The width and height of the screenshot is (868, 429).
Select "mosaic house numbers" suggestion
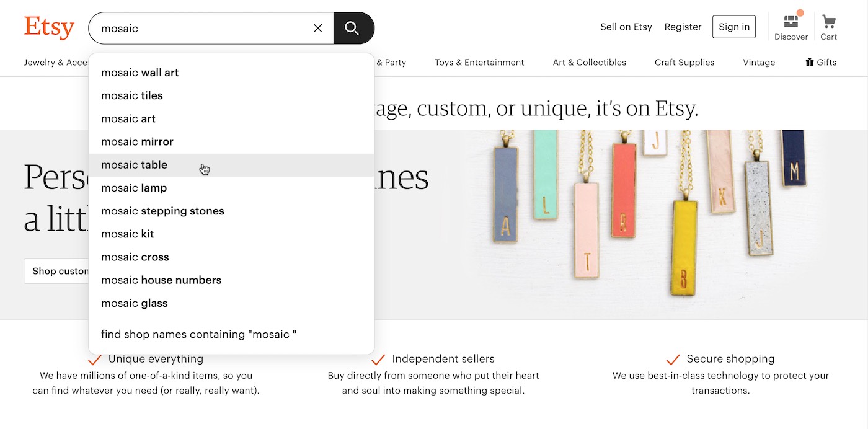161,280
